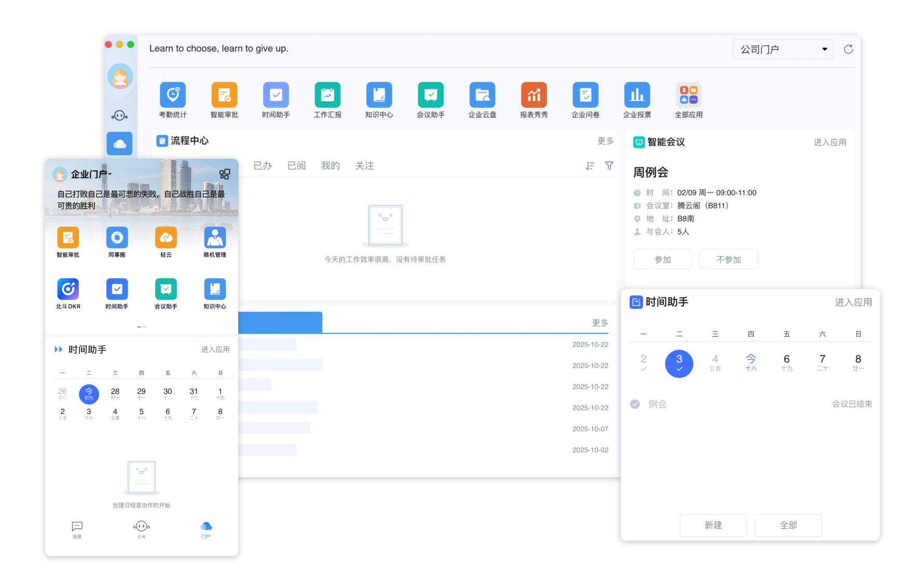Open the 企业云盘 cloud drive icon

click(x=482, y=95)
